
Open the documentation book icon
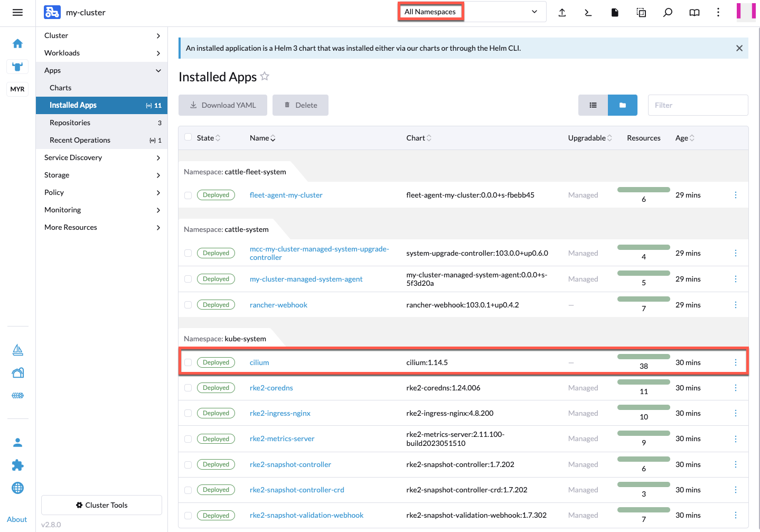[695, 12]
